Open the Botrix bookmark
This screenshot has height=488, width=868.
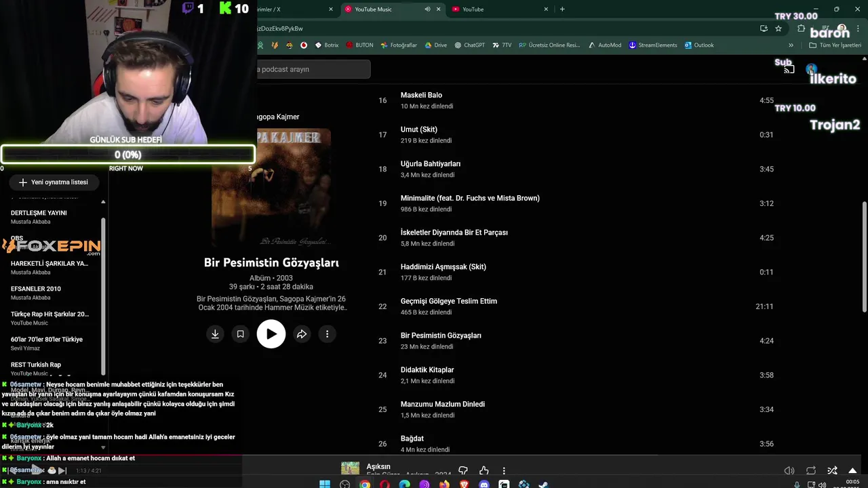[x=326, y=45]
